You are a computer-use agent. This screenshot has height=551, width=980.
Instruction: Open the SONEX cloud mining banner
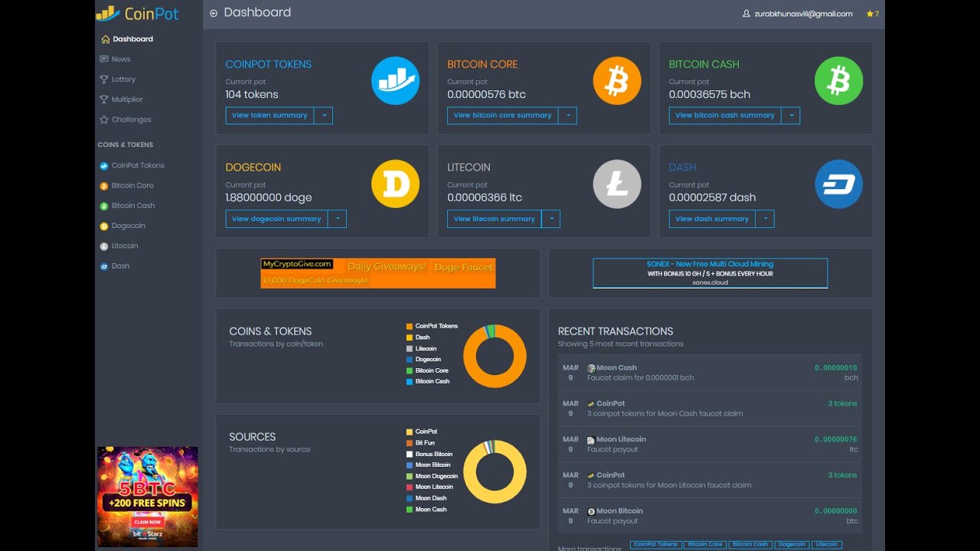710,273
